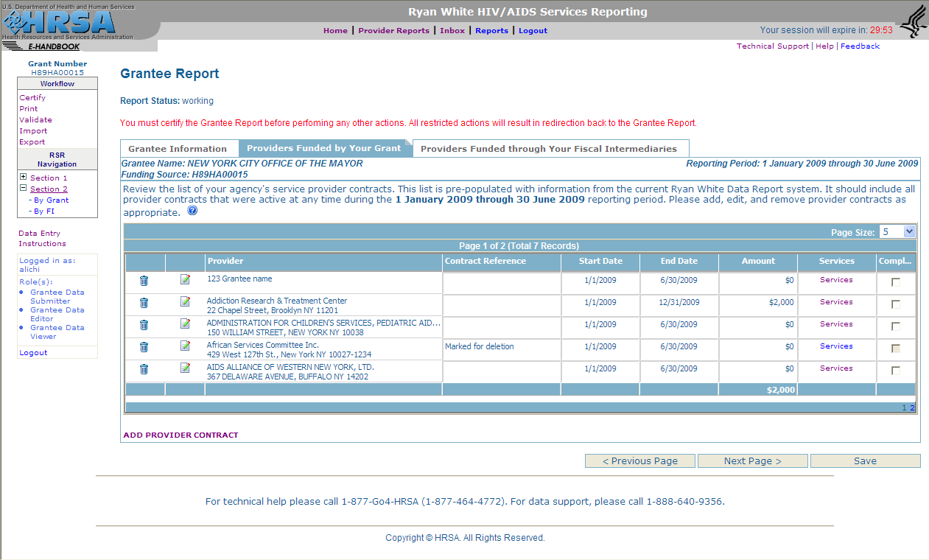Click the HHS eagle logo
The image size is (929, 560).
(x=913, y=21)
